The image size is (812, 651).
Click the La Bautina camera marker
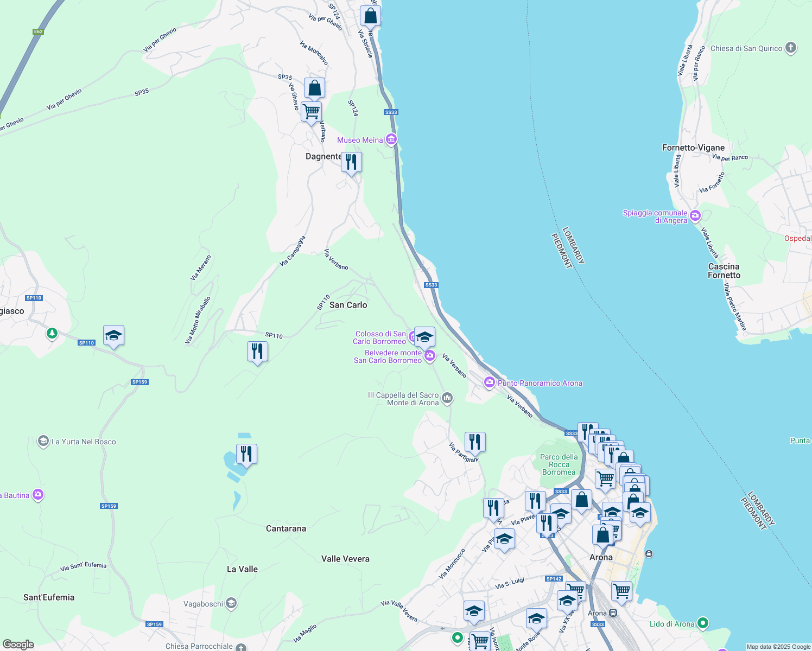[38, 494]
